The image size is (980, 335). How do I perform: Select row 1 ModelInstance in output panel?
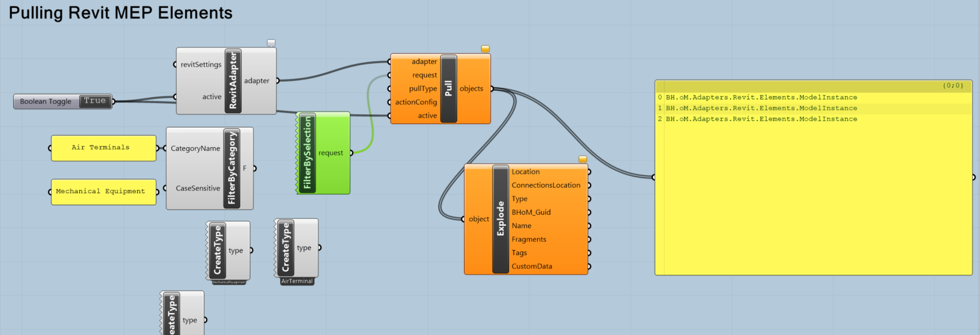pyautogui.click(x=813, y=108)
